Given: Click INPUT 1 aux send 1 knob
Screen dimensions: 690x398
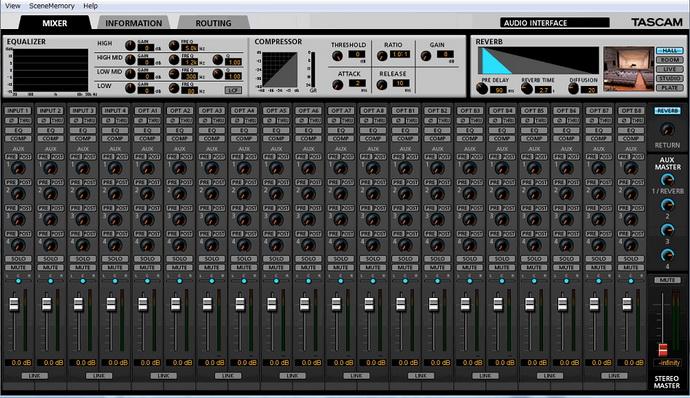Looking at the screenshot, I should (x=18, y=168).
